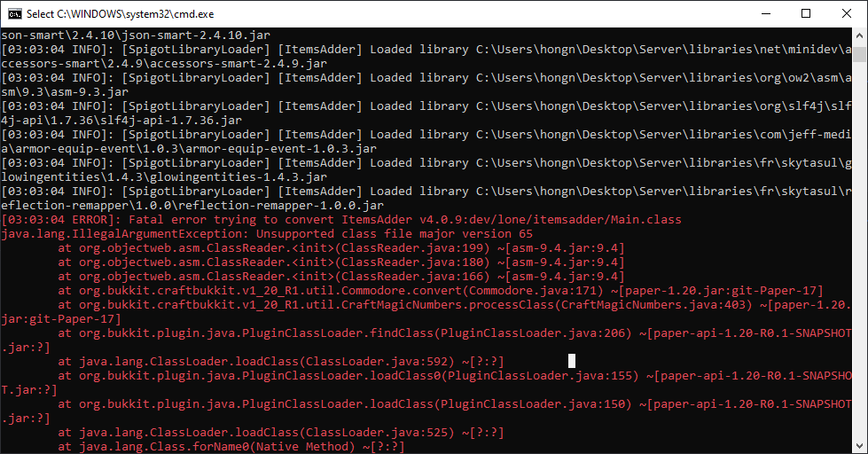Click the line 'Unsupported class file major version 65'
Screen dimensions: 868x454
click(x=395, y=233)
